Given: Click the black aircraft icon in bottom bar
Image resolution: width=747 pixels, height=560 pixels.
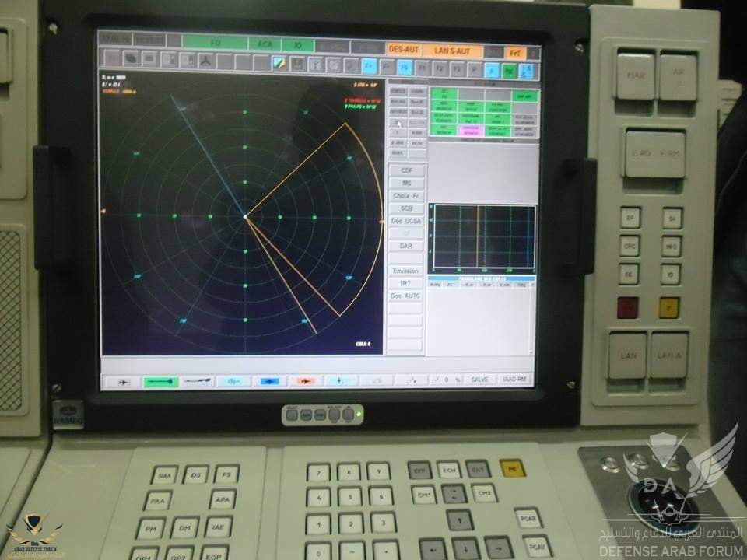Looking at the screenshot, I should 123,382.
